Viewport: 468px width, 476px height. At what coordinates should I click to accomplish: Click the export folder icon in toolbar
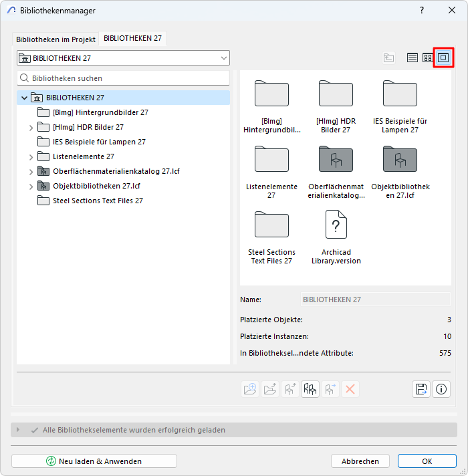[270, 389]
